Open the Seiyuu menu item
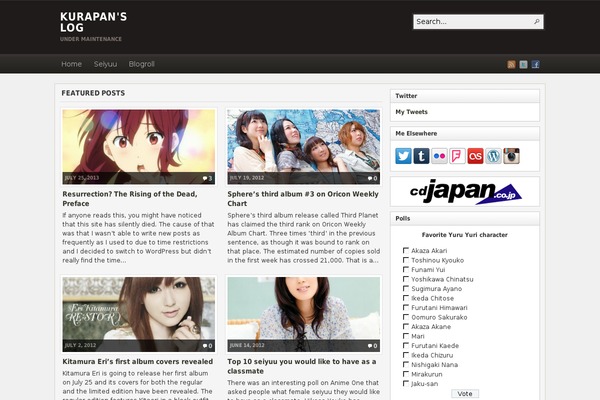Viewport: 600px width, 400px height. (x=105, y=64)
